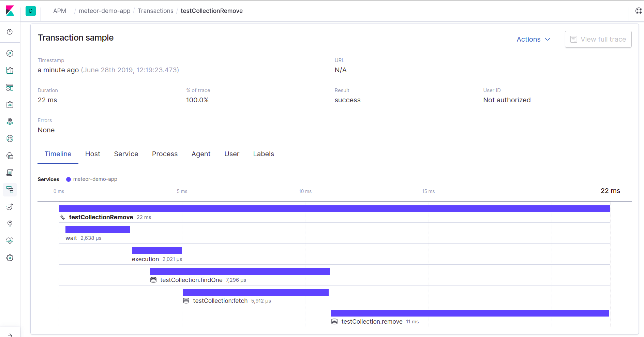Click the Errors 'None' value
Viewport: 644px width, 337px height.
46,130
